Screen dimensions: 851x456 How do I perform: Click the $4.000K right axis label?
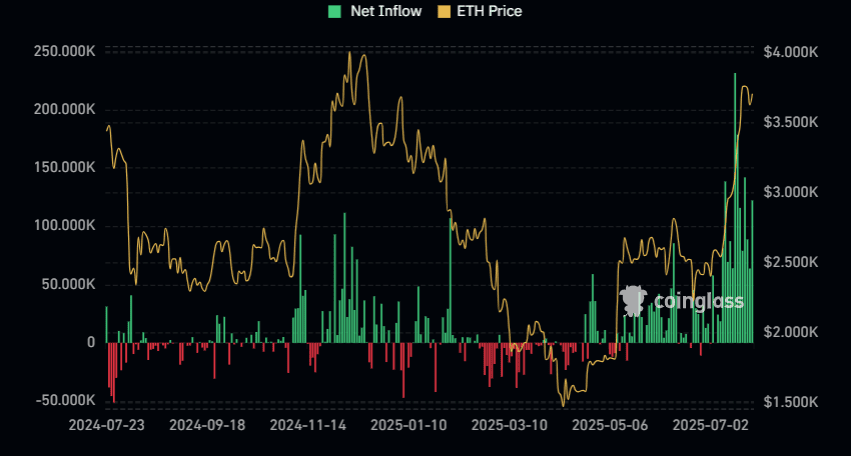[790, 51]
